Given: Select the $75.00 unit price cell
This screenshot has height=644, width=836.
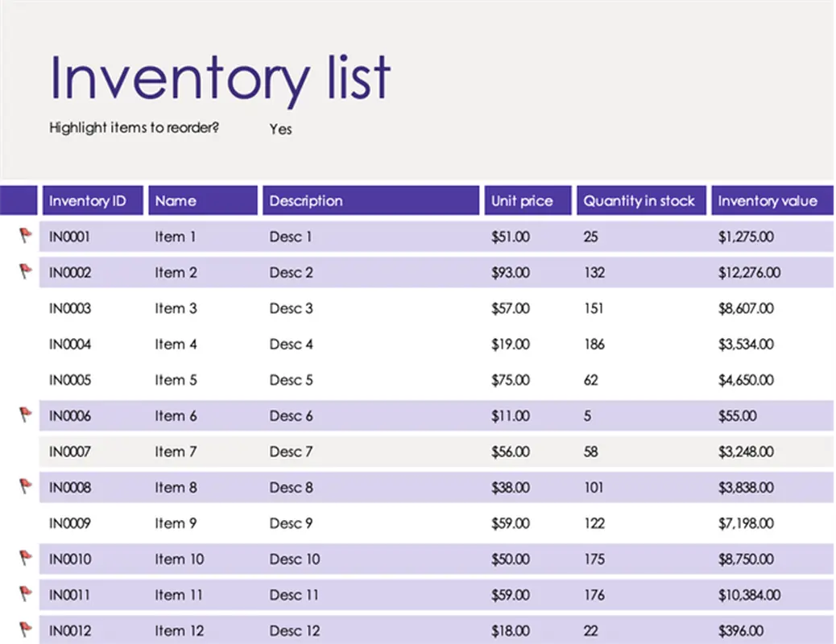Looking at the screenshot, I should (x=511, y=380).
